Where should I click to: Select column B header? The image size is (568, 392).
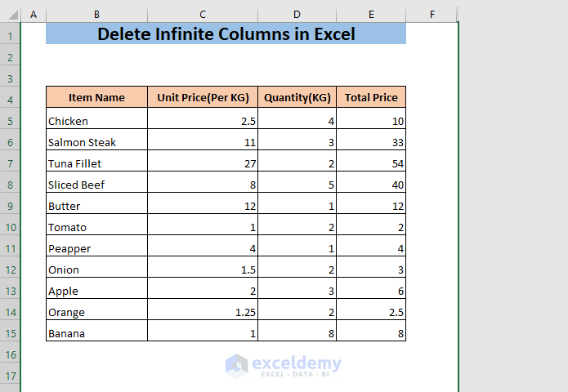[96, 15]
